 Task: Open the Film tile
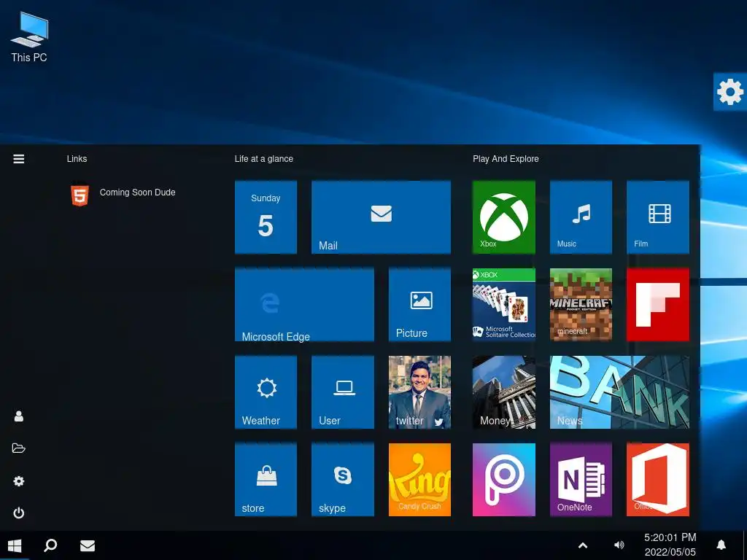(x=657, y=217)
